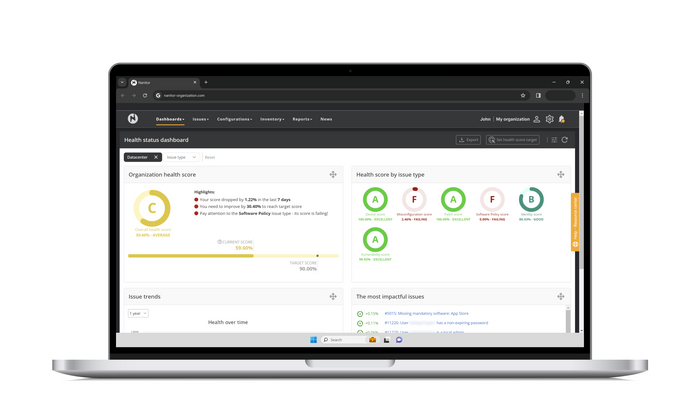Open the Help Resource center side tab
The height and width of the screenshot is (420, 700).
(575, 222)
